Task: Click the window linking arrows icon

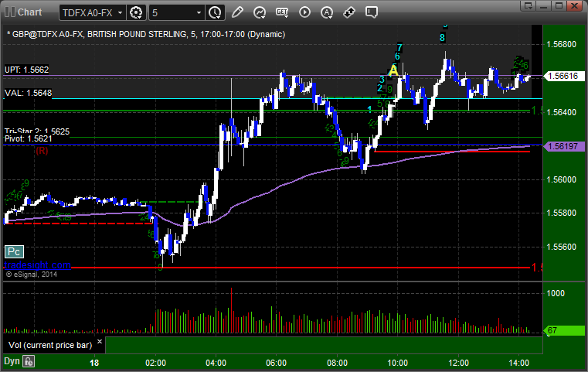Action: tap(349, 12)
